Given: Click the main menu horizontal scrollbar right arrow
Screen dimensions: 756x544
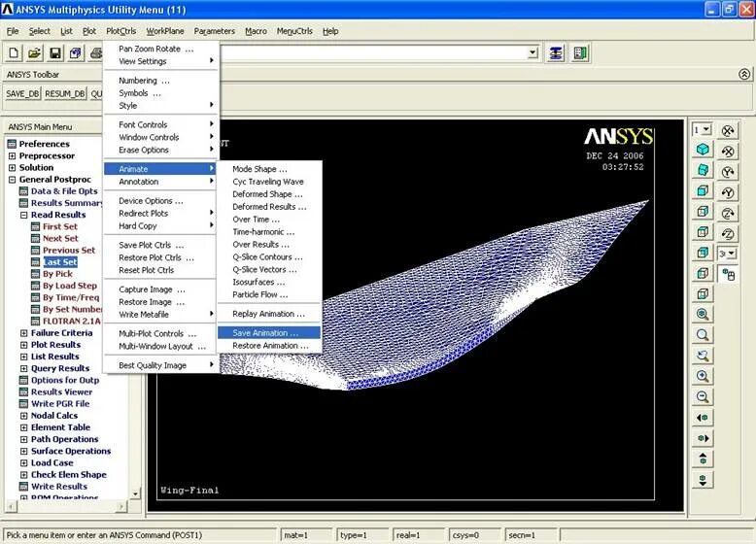Looking at the screenshot, I should coord(121,506).
